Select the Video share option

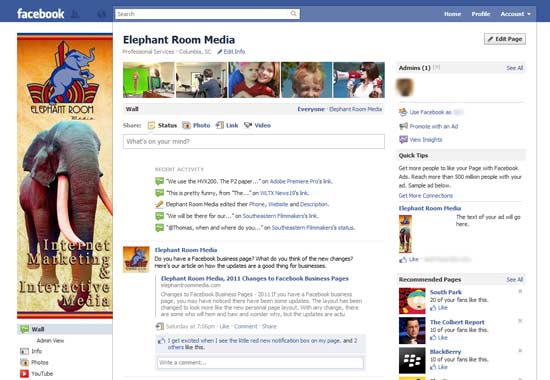click(257, 125)
